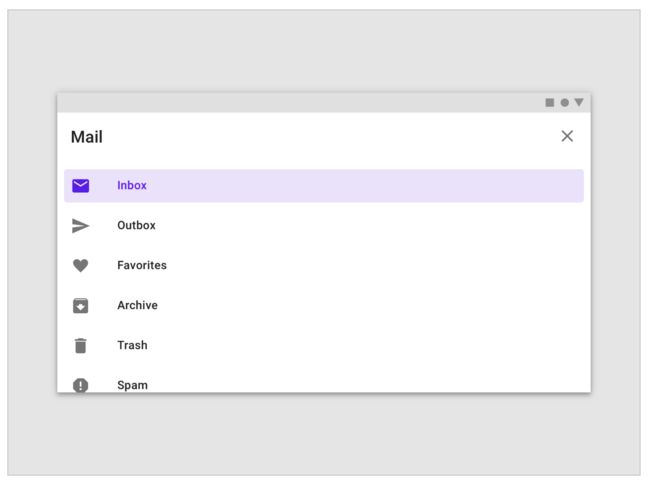
Task: Open the Archive label
Action: pos(137,305)
